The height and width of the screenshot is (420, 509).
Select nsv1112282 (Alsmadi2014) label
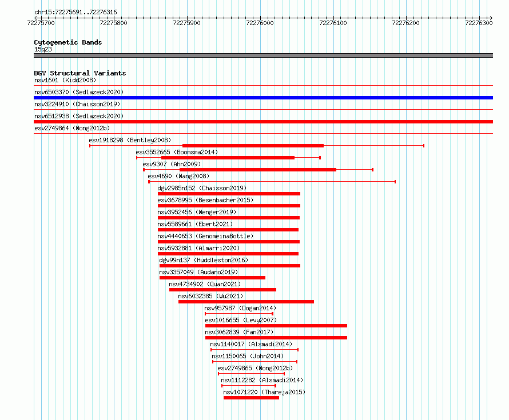262,380
